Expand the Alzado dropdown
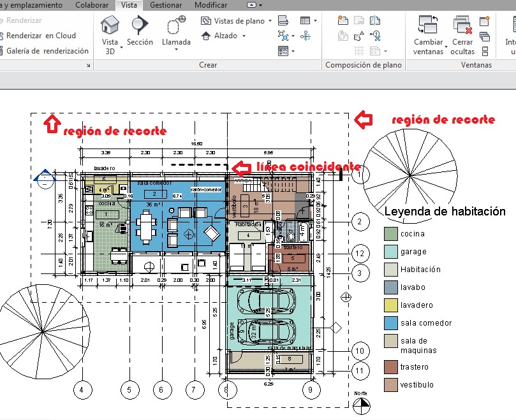This screenshot has height=420, width=516. (x=243, y=36)
